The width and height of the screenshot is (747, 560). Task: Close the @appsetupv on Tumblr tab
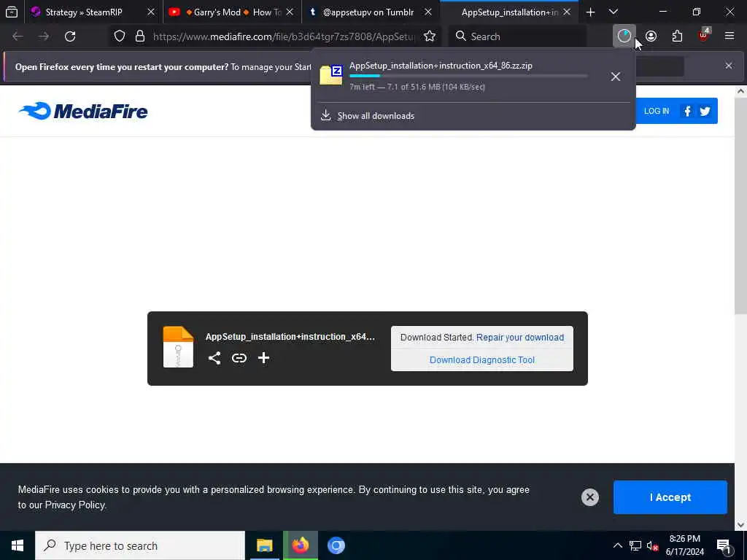pos(428,12)
